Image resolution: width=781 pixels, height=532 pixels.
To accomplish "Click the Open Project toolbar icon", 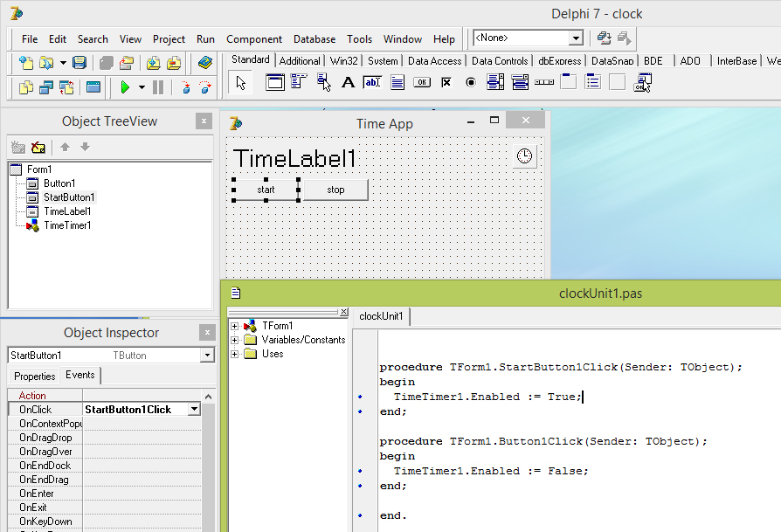I will coord(127,63).
